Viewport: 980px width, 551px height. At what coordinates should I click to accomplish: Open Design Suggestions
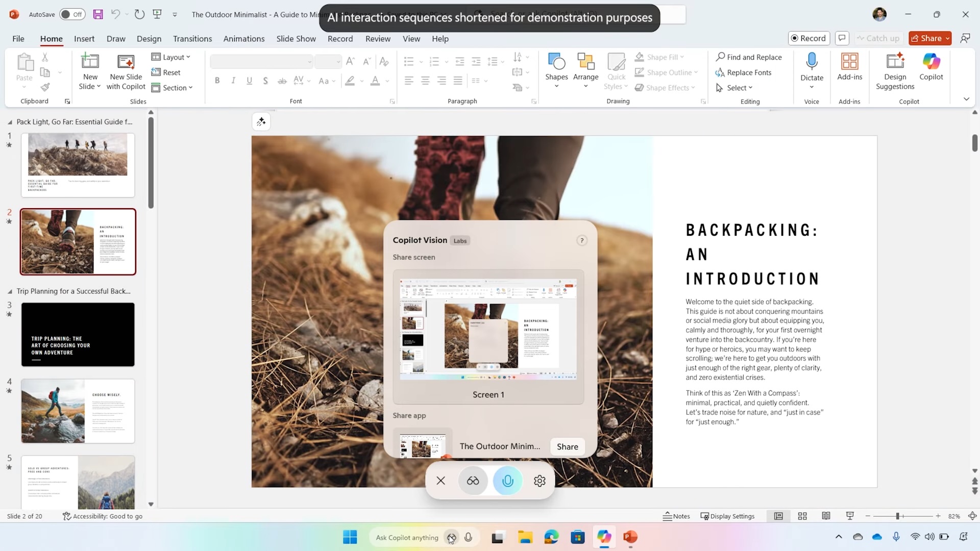click(895, 71)
